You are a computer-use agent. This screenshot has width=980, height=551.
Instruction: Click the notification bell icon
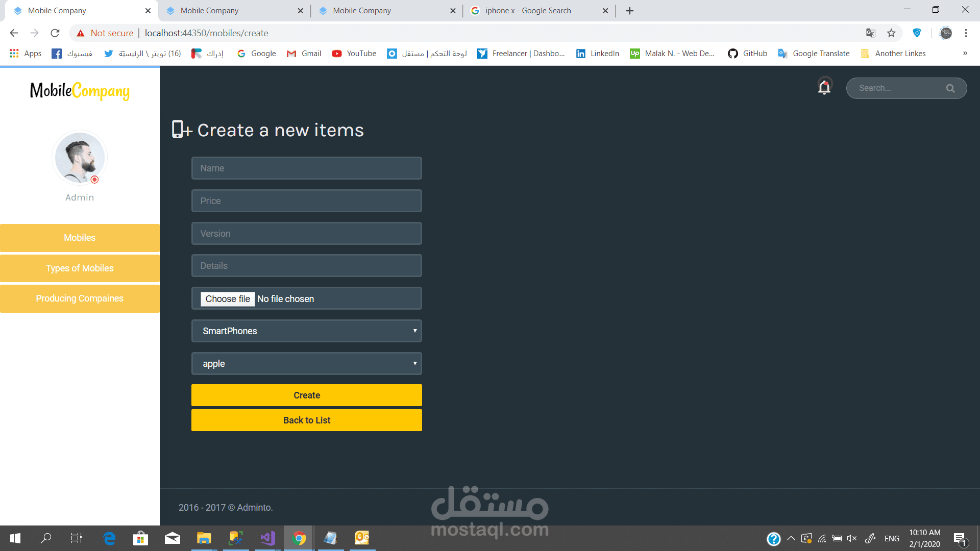(x=824, y=87)
